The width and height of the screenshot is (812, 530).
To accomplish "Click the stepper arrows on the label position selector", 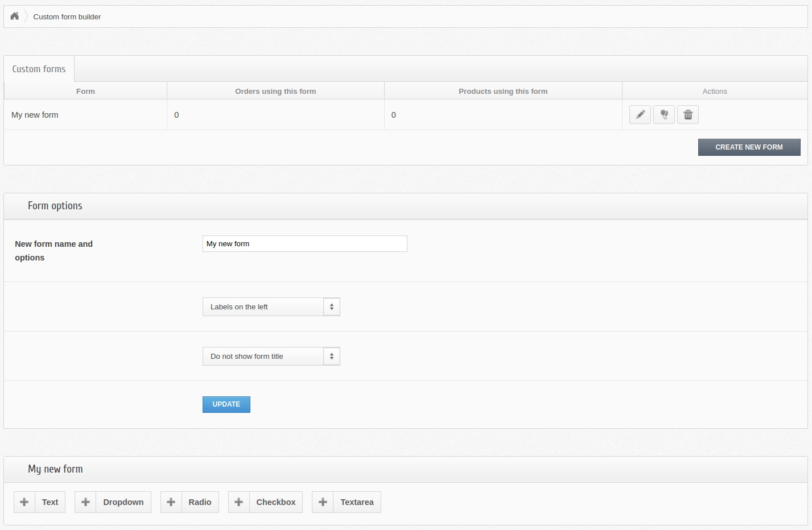I will [331, 307].
